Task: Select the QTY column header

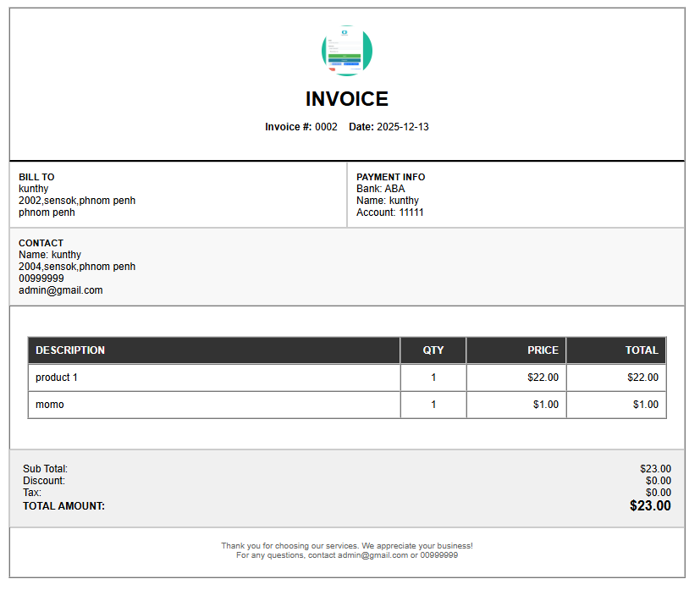Action: (x=433, y=350)
